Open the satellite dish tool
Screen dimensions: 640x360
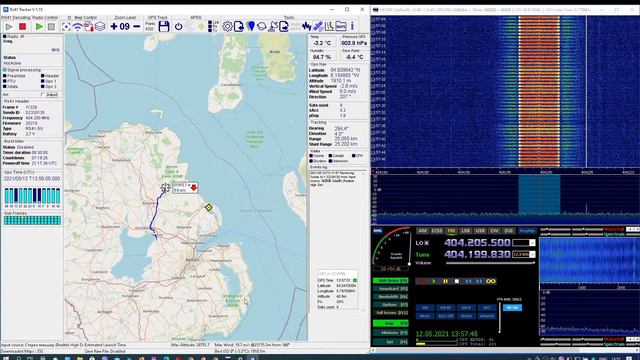point(273,27)
